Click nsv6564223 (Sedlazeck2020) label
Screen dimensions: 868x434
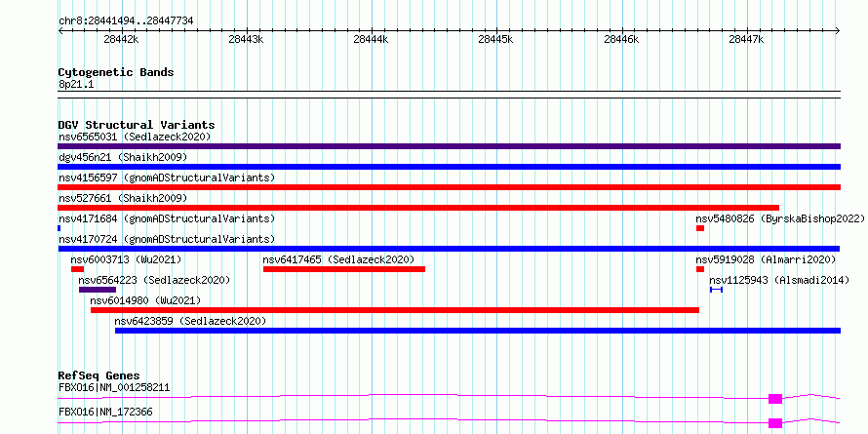click(154, 280)
